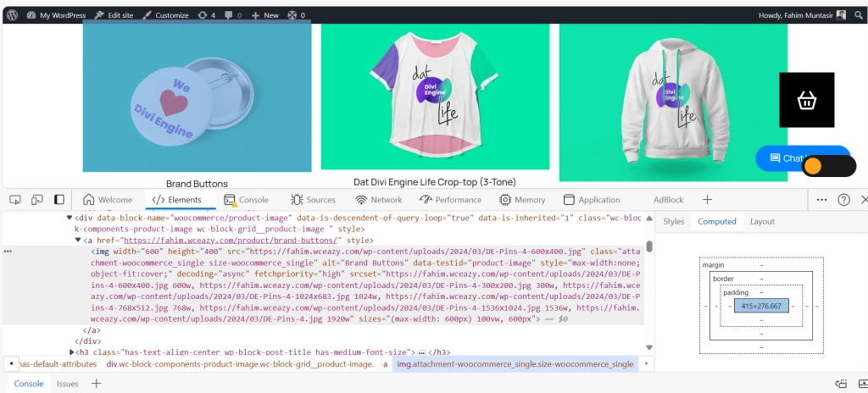Toggle device emulation mode
The height and width of the screenshot is (393, 868).
37,200
